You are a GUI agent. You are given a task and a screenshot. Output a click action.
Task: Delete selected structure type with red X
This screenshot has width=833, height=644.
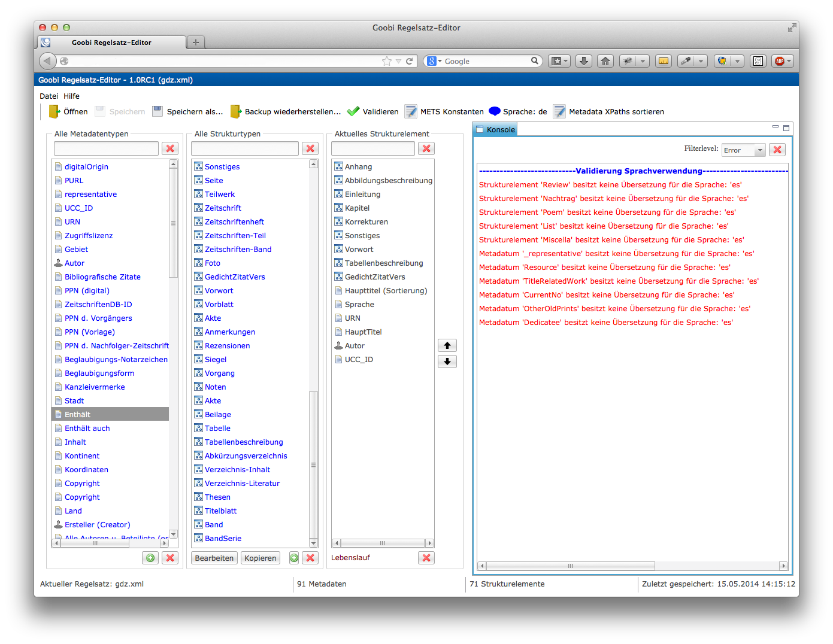pyautogui.click(x=310, y=558)
